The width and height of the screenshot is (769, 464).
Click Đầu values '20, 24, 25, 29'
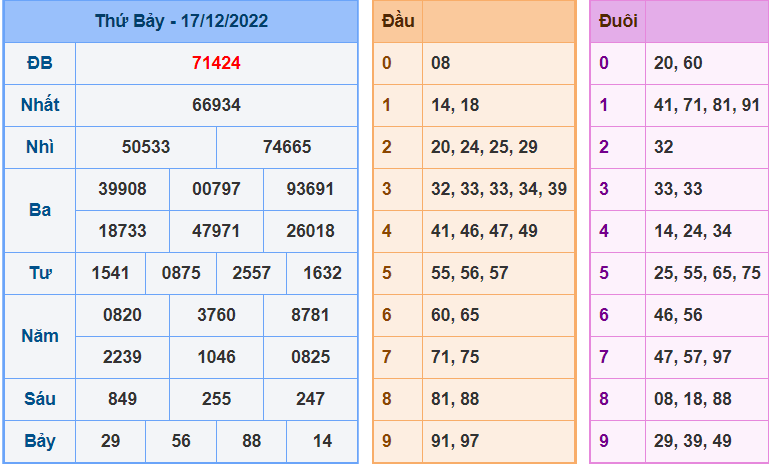point(484,147)
